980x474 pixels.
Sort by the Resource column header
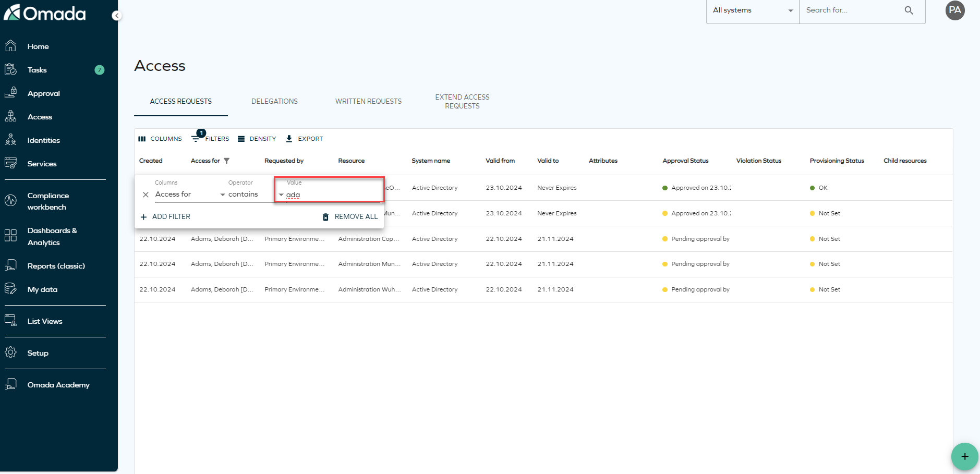pos(351,161)
